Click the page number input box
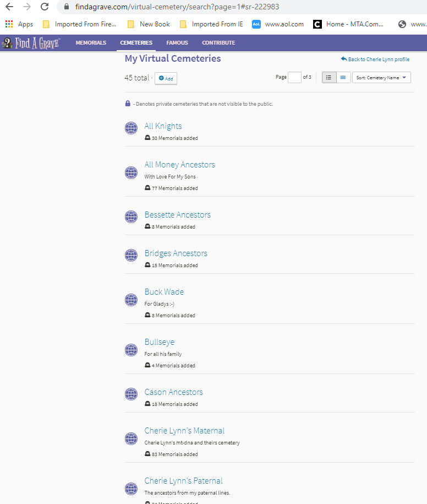Image resolution: width=427 pixels, height=504 pixels. 294,78
